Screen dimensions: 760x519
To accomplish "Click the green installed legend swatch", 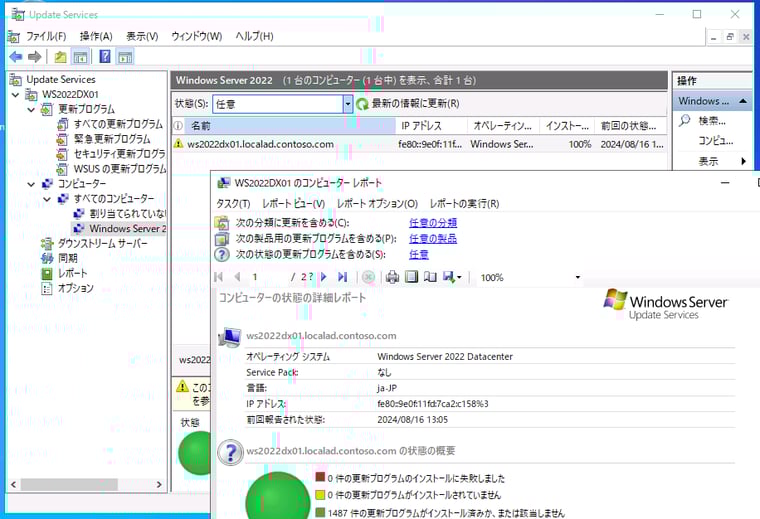I will [x=320, y=512].
